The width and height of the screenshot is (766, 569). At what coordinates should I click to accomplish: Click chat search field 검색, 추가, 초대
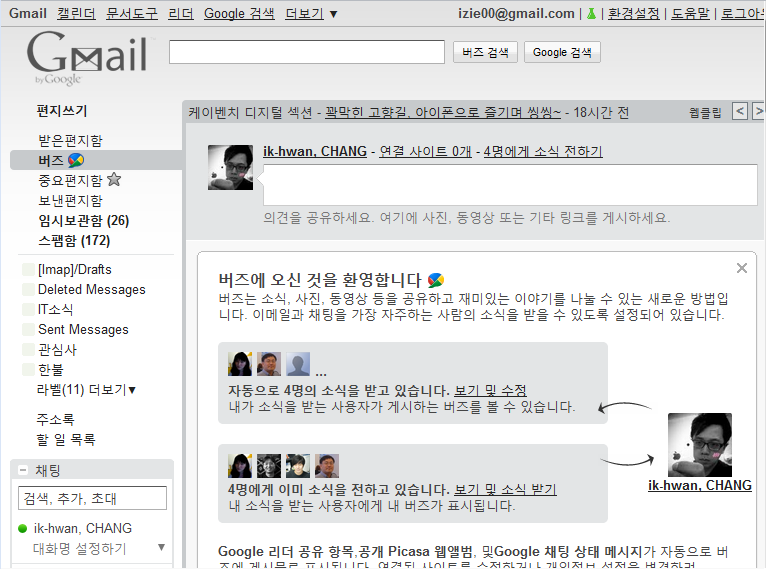[x=92, y=498]
